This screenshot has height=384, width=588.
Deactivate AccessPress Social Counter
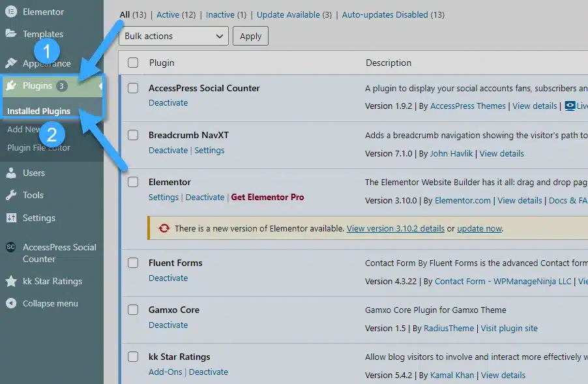(168, 103)
